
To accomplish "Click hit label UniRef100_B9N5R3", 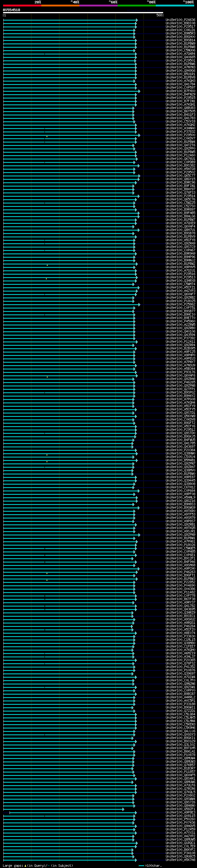I will [180, 33].
